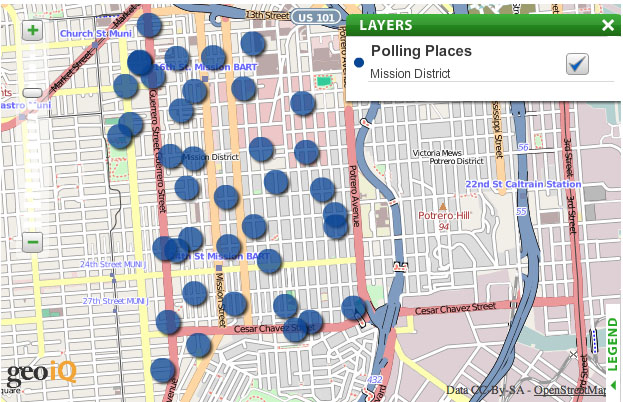Click the green plus zoom-in button
Image resolution: width=623 pixels, height=402 pixels.
click(33, 30)
